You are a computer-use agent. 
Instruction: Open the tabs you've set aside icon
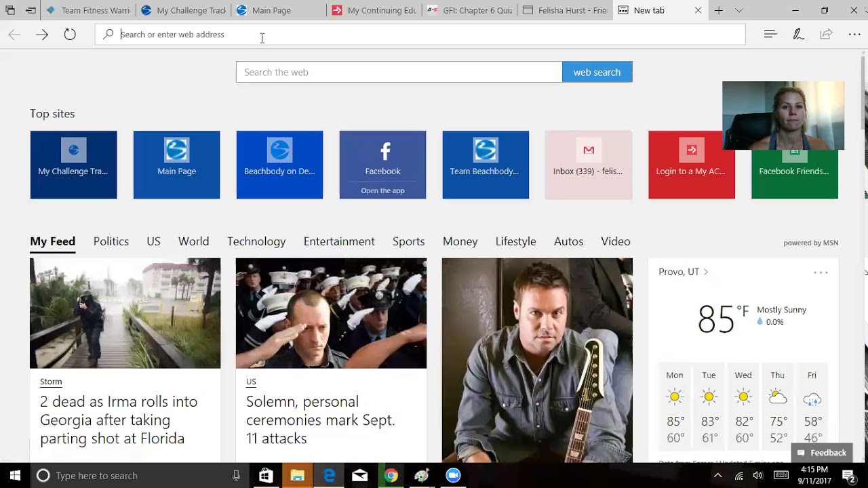tap(10, 10)
